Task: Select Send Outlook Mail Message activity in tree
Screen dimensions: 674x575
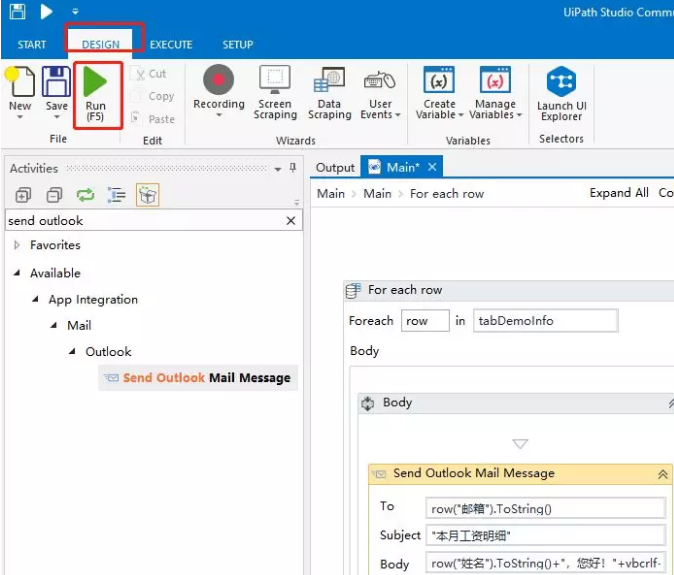Action: [198, 378]
